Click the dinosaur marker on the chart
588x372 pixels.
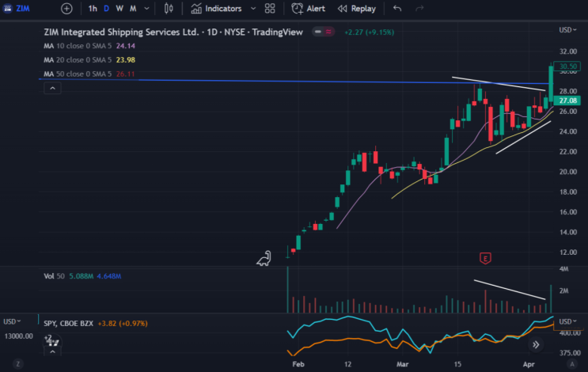point(264,258)
